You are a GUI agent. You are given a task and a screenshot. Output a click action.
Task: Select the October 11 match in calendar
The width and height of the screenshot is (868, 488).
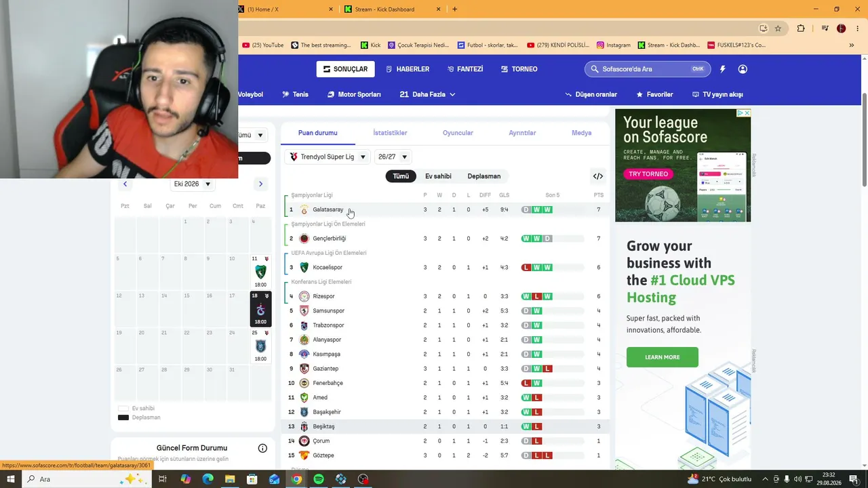pyautogui.click(x=260, y=272)
